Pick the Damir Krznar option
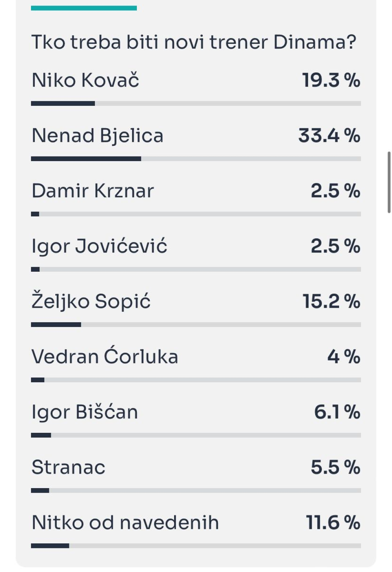This screenshot has width=392, height=572. click(x=93, y=191)
